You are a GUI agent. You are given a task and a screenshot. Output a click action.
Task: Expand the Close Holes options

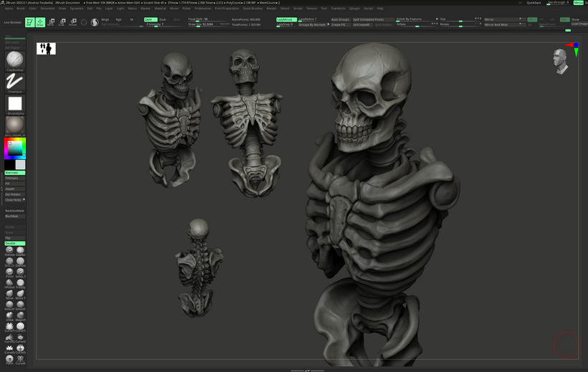pyautogui.click(x=14, y=199)
